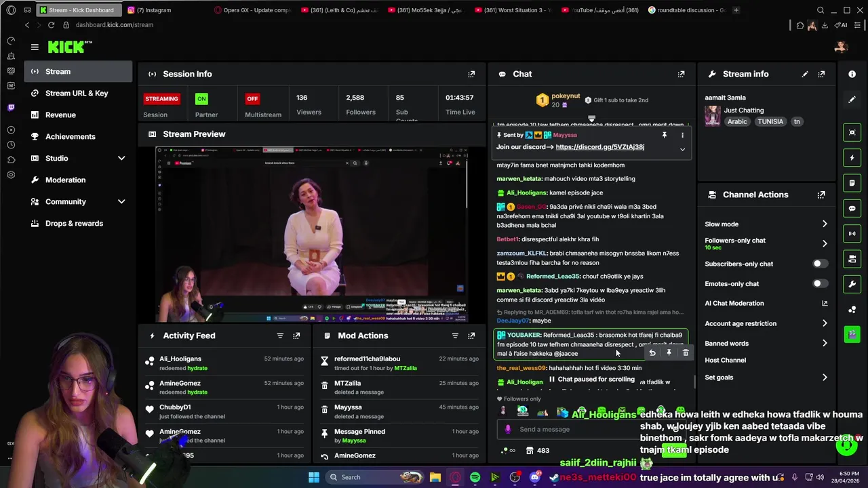Open the Kick logo home link
The height and width of the screenshot is (488, 868).
pos(70,47)
